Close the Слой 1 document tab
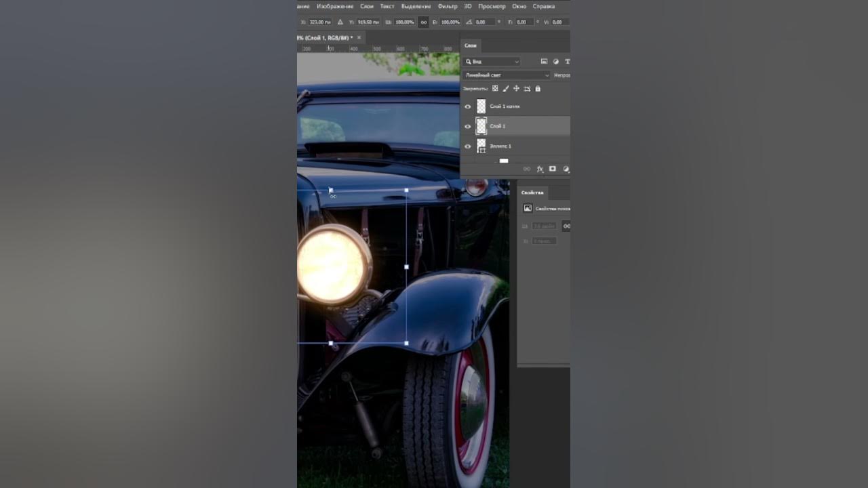Screen dimensions: 868x488 tap(359, 38)
